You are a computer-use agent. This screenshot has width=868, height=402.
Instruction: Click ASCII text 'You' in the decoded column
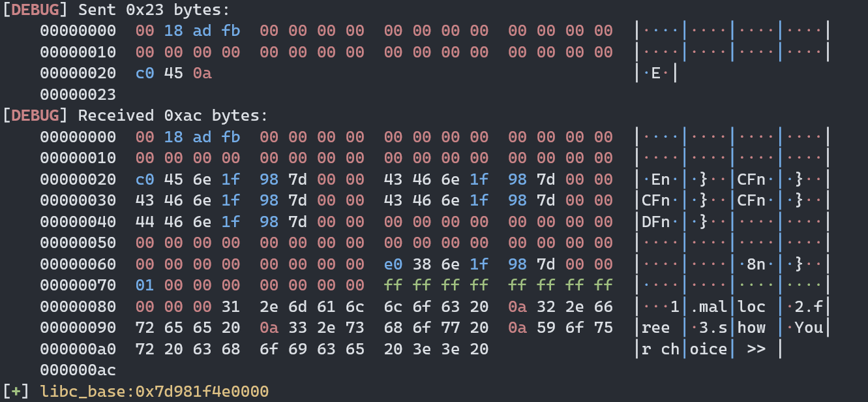pyautogui.click(x=809, y=328)
